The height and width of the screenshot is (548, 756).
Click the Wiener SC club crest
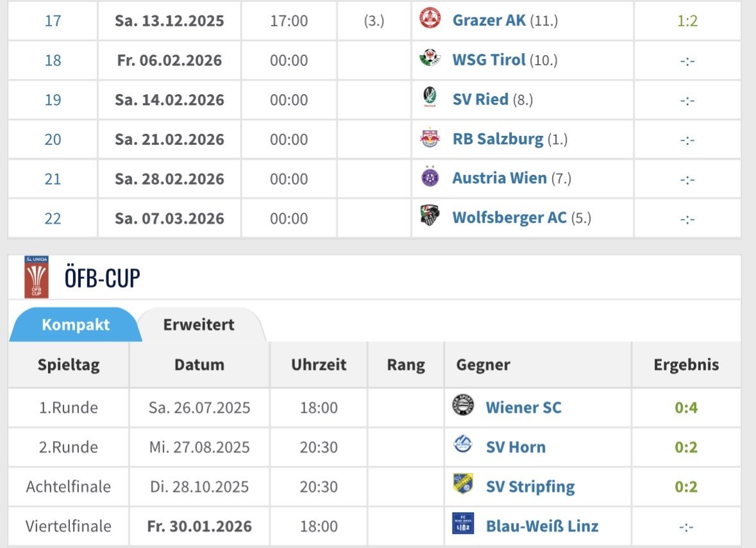(x=463, y=406)
